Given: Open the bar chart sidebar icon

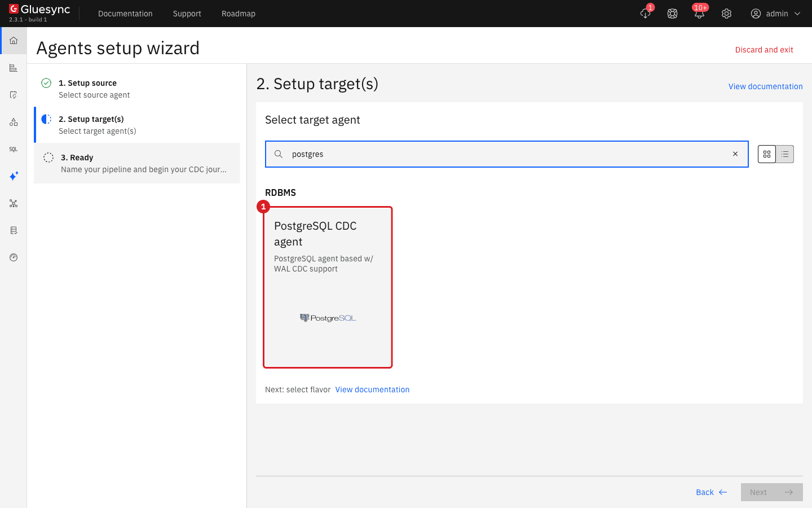Looking at the screenshot, I should coord(14,68).
